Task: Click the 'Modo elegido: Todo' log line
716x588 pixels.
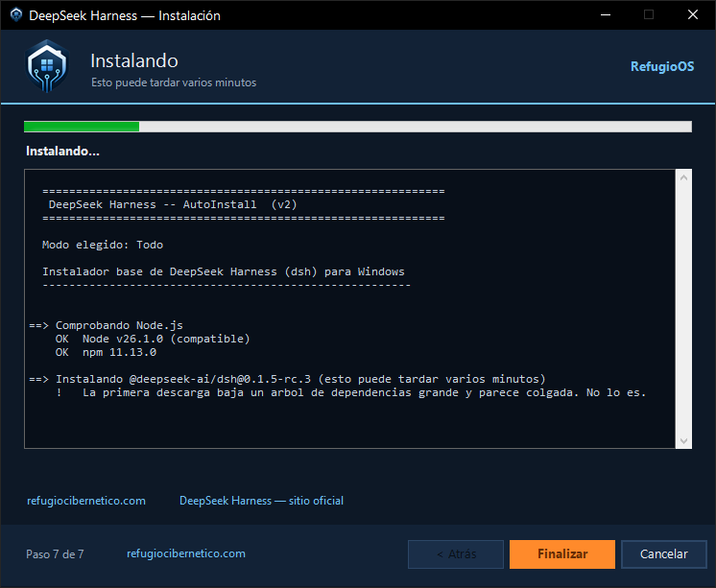Action: (103, 245)
